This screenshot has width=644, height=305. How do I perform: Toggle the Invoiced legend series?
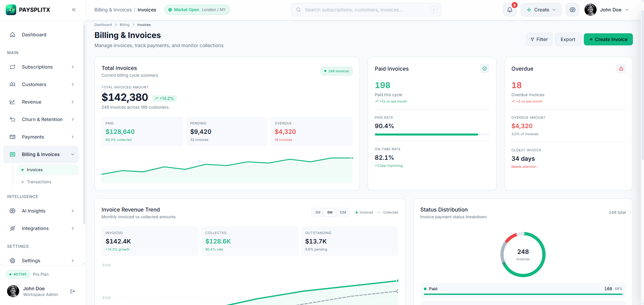click(364, 212)
